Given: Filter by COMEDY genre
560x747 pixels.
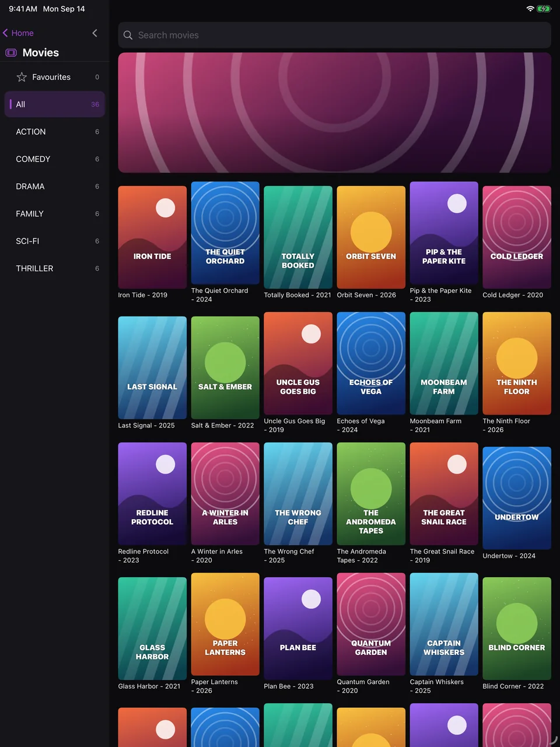Looking at the screenshot, I should (55, 159).
